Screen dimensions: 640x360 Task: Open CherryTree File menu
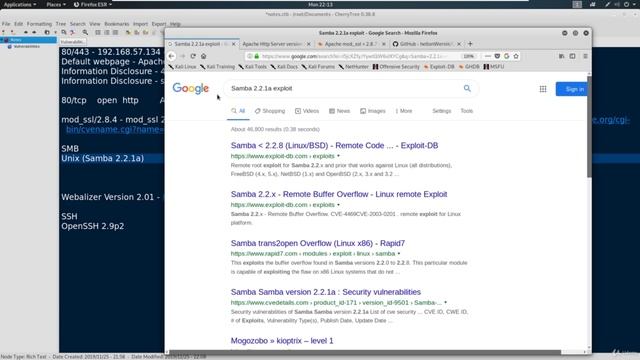tap(6, 24)
